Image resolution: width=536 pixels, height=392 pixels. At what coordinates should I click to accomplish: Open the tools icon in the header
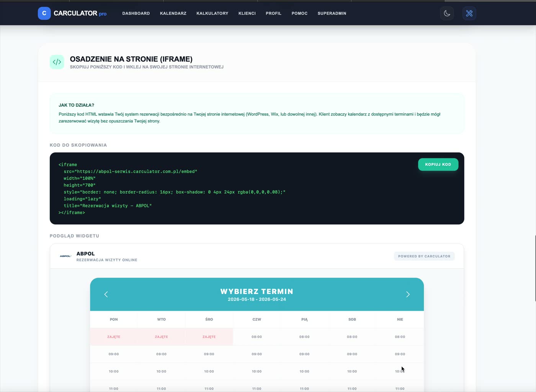click(x=469, y=13)
